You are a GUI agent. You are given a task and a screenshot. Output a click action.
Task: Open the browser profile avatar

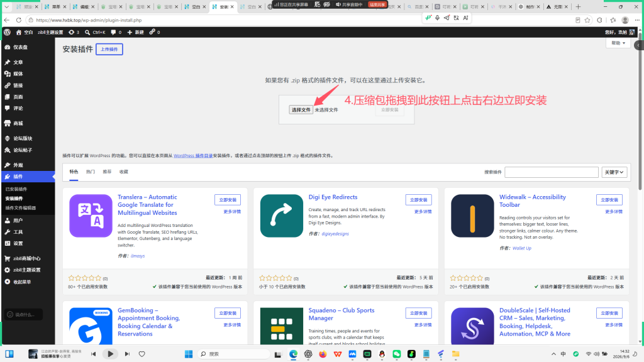click(625, 20)
